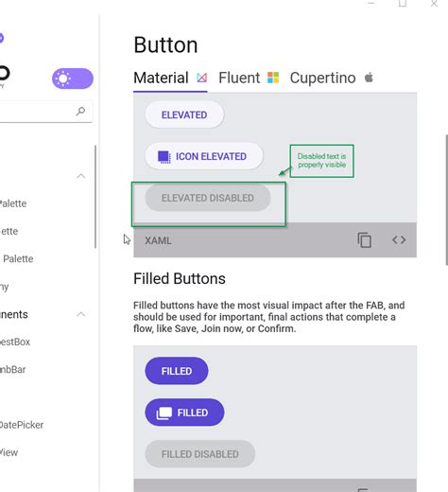Click the search magnifier icon
This screenshot has height=492, width=448.
80,111
